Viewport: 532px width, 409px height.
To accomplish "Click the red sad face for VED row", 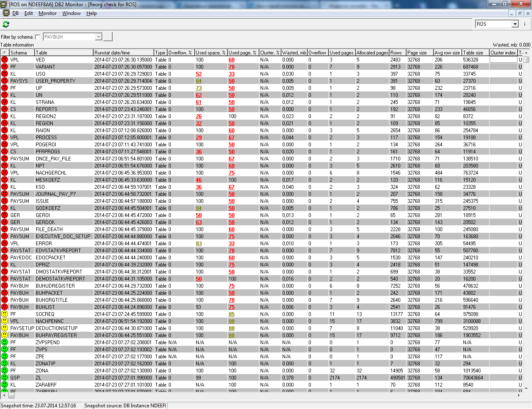I will 5,60.
